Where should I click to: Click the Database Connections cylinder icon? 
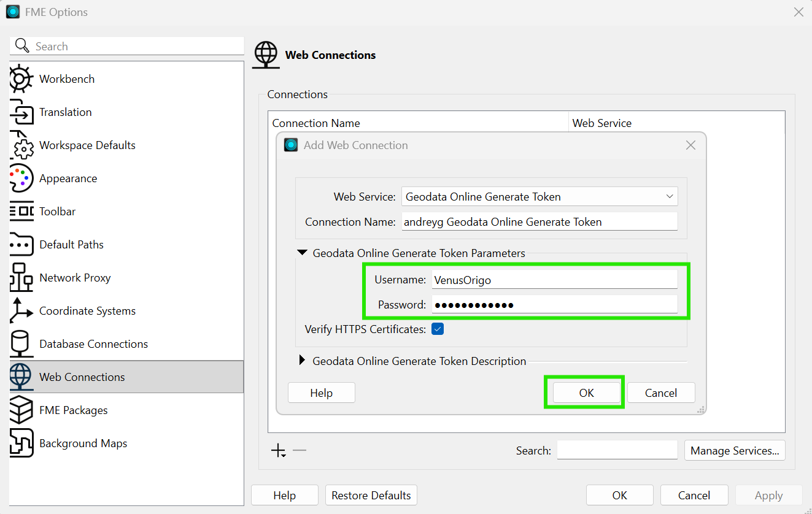coord(21,343)
